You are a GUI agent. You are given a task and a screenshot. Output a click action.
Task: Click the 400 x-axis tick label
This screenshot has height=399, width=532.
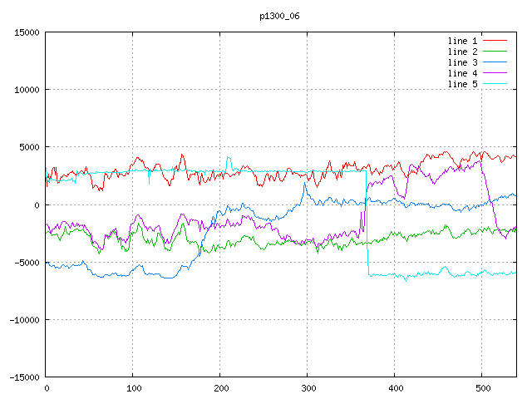click(x=394, y=387)
